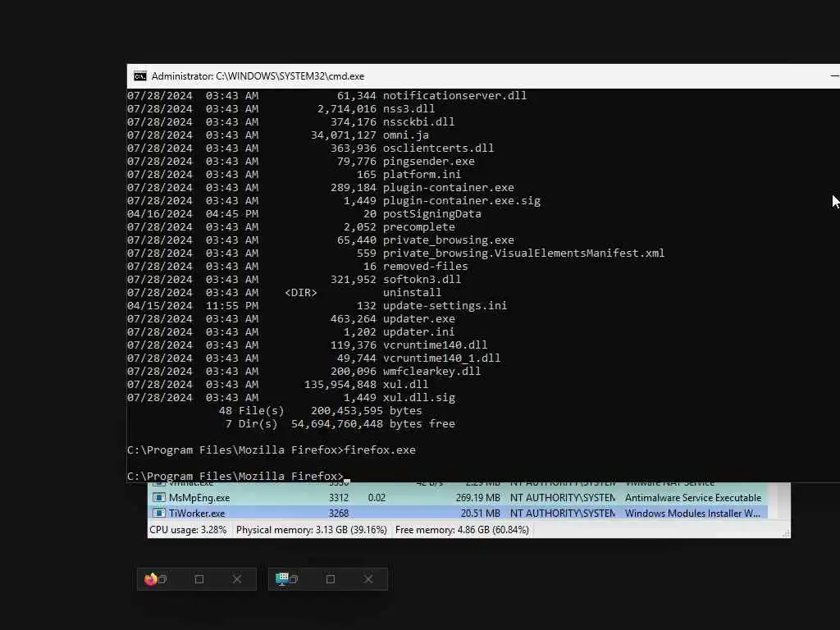Click the plugin-container.exe.sig file name

click(461, 201)
